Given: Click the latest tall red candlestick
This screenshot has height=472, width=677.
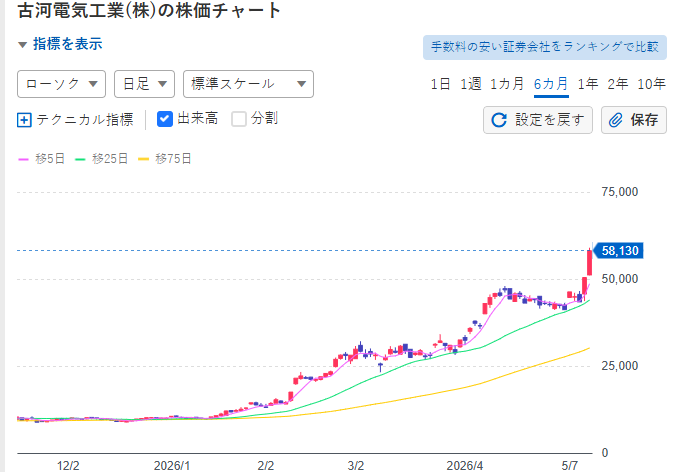Looking at the screenshot, I should tap(589, 263).
